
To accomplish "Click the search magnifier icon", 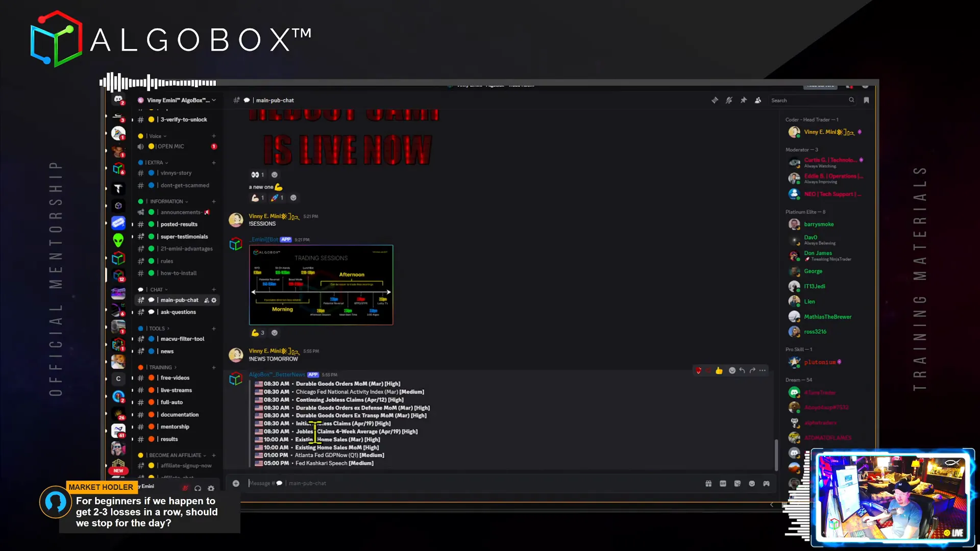I will 851,100.
